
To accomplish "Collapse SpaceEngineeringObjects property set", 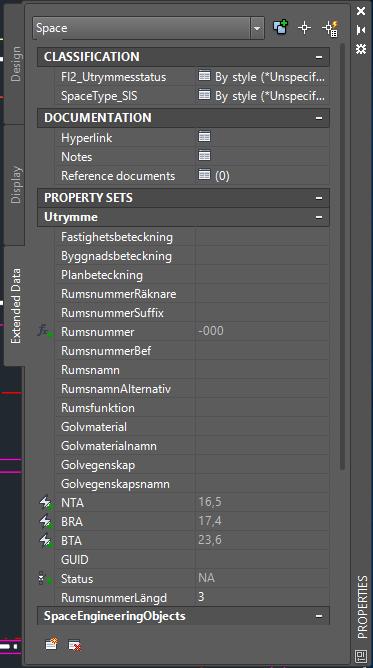I will (x=319, y=616).
